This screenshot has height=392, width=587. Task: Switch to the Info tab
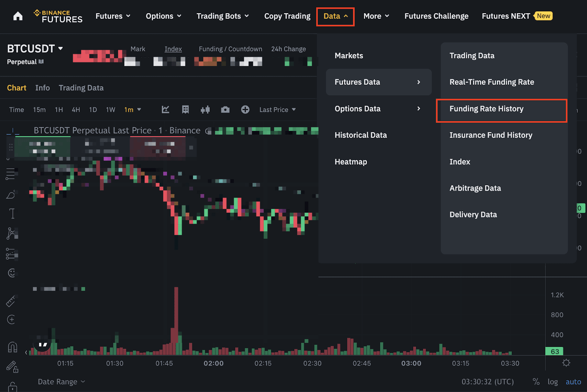point(43,88)
